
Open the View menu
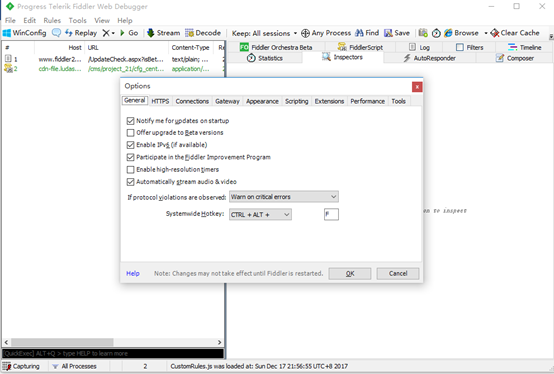pos(102,20)
